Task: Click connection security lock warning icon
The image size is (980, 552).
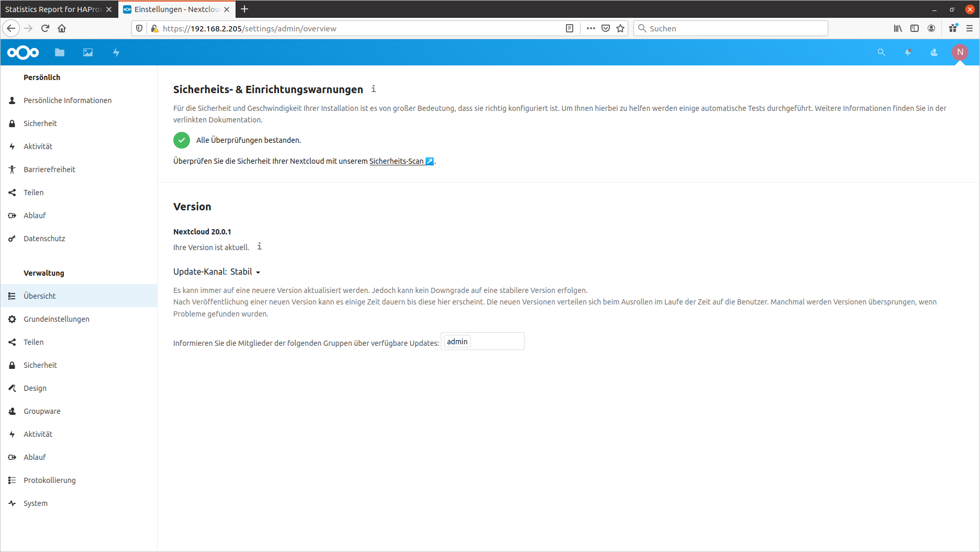Action: (154, 28)
